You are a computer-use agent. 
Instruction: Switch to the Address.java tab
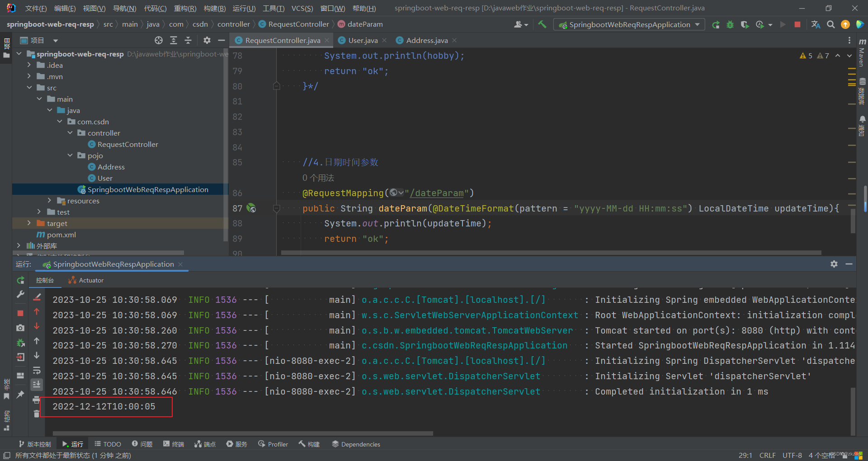point(427,40)
